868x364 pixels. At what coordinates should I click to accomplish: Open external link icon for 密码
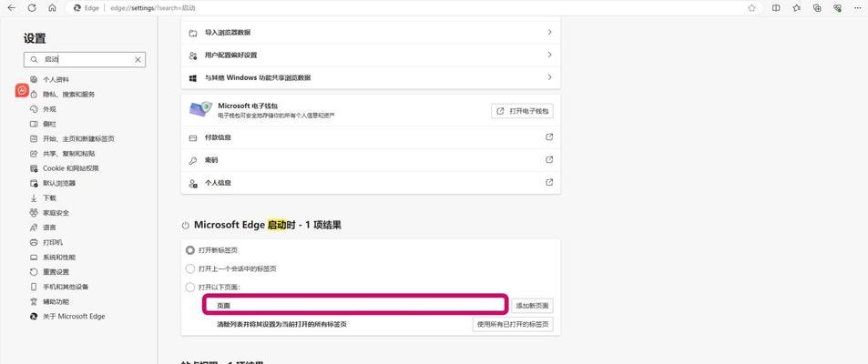(x=549, y=159)
